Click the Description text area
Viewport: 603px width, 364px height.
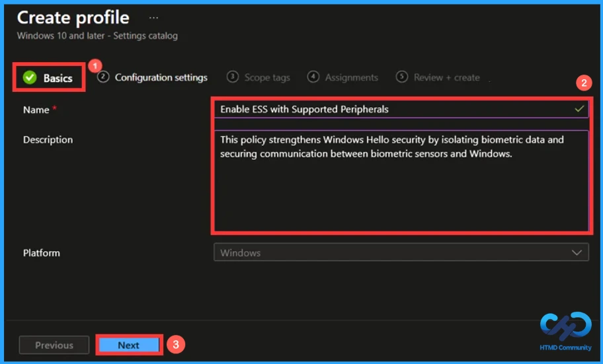tap(401, 180)
